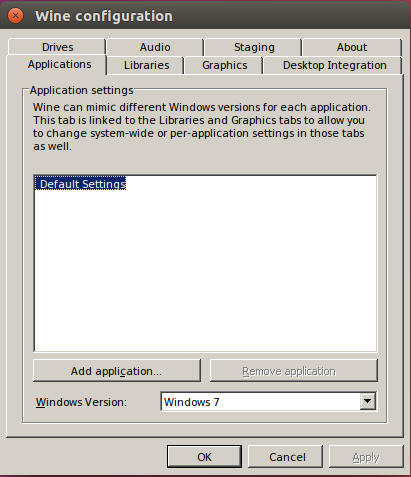Click the Add application button

117,371
